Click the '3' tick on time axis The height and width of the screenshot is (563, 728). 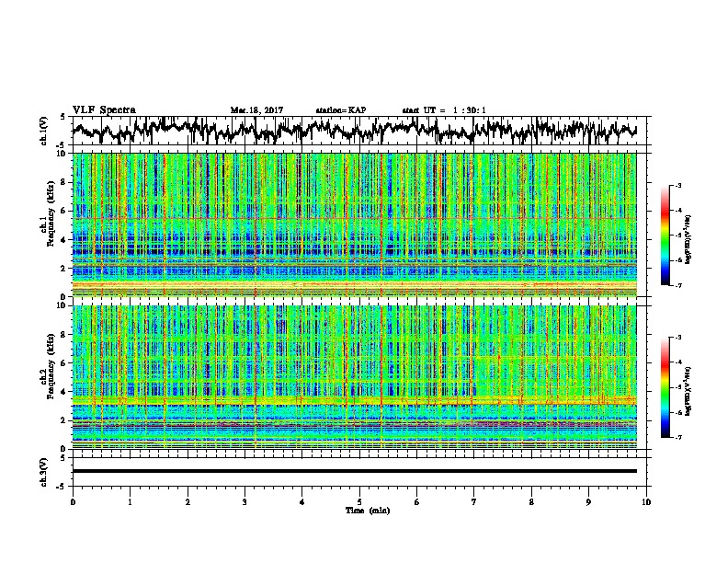point(245,502)
